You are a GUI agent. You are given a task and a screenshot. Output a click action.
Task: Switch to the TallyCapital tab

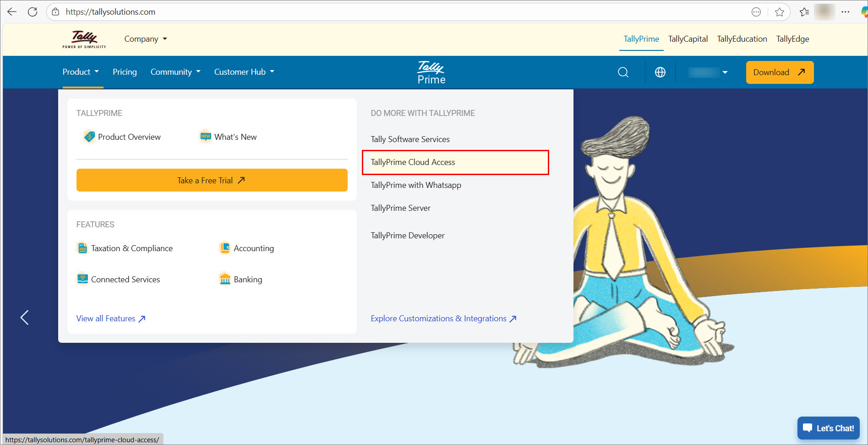688,39
